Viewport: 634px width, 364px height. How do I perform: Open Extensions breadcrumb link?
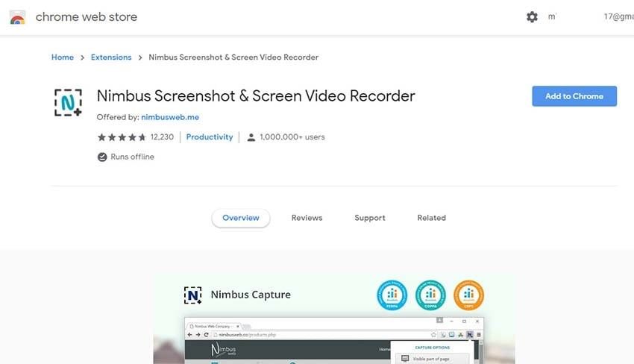[111, 57]
